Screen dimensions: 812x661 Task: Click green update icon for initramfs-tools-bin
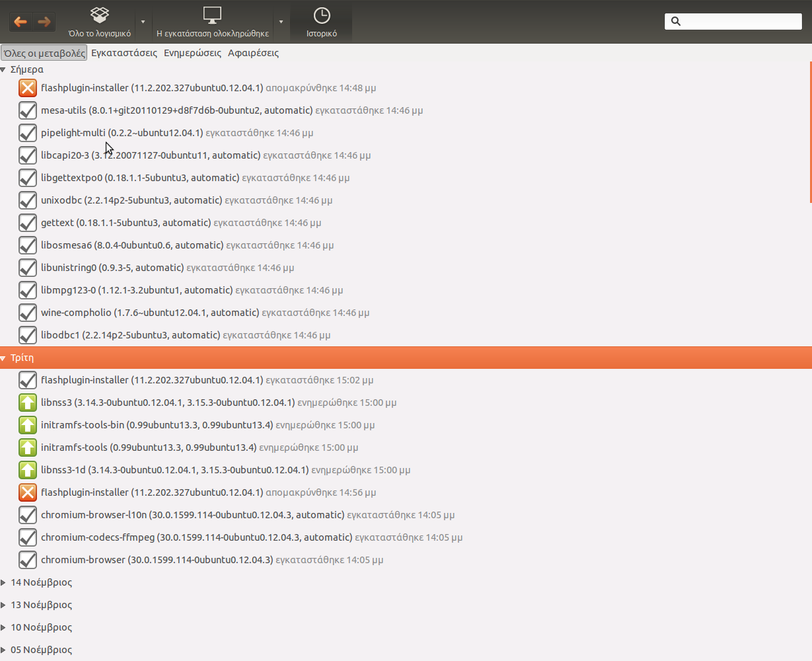pos(27,425)
